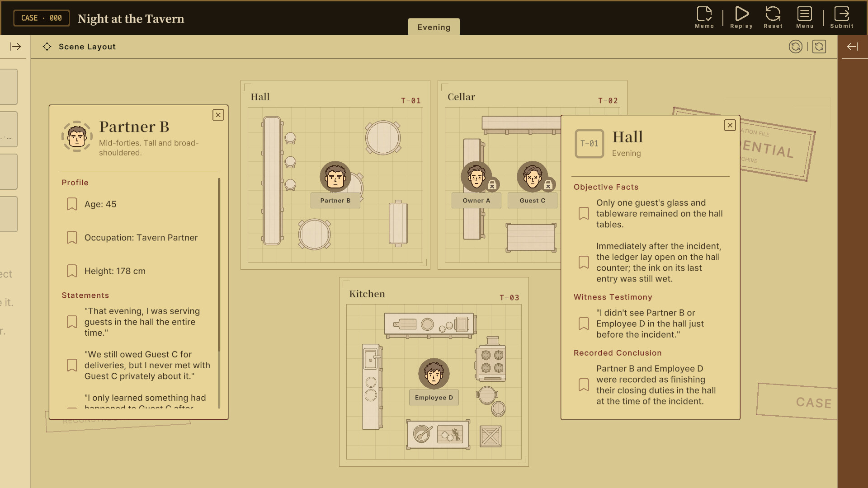
Task: Select Guest C portrait in Cellar
Action: [x=533, y=177]
